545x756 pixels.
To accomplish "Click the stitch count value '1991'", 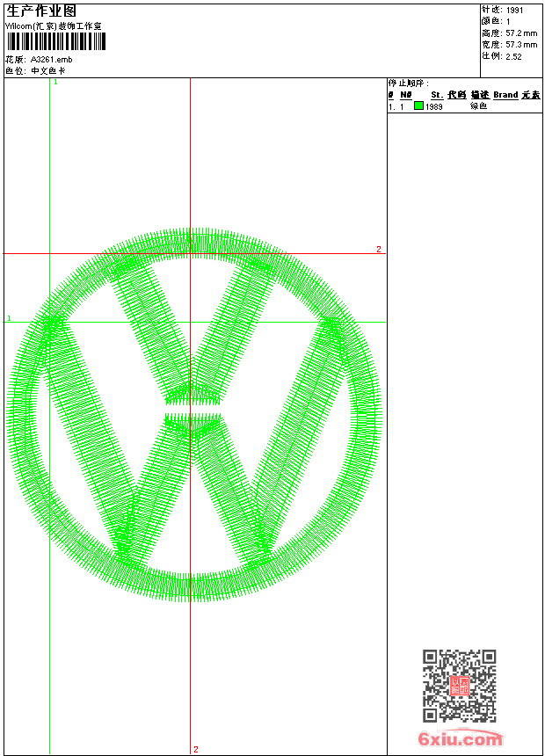I will (x=514, y=11).
